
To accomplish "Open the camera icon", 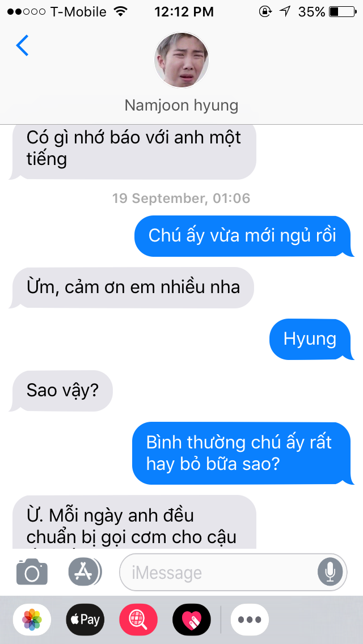I will coord(32,571).
